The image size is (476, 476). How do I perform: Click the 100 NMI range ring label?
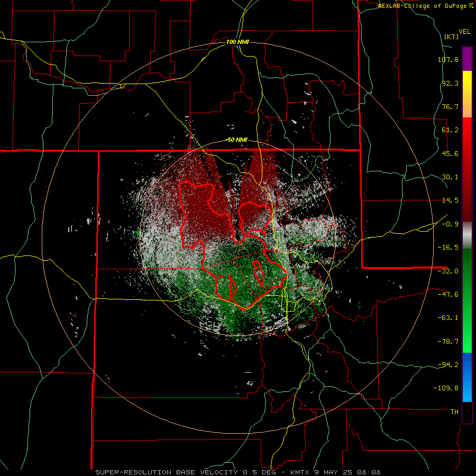[x=237, y=42]
